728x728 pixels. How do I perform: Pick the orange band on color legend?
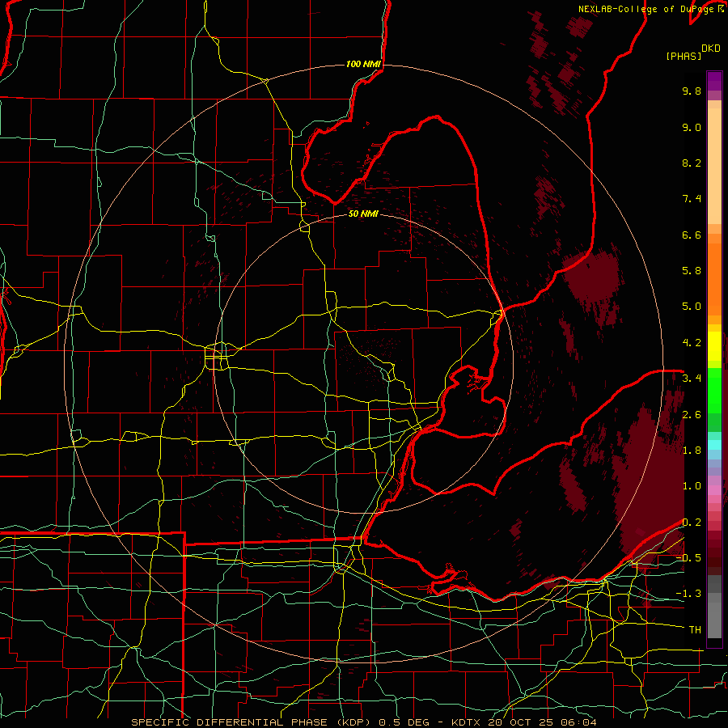pyautogui.click(x=714, y=278)
